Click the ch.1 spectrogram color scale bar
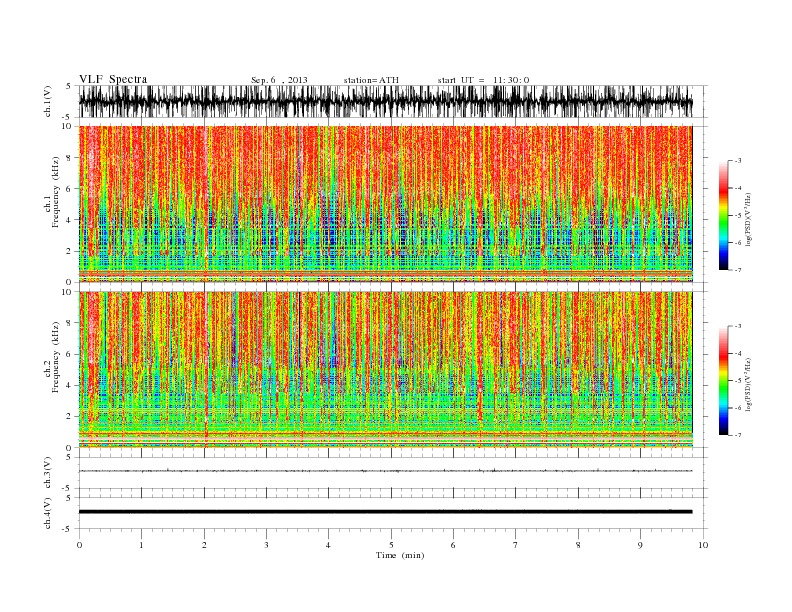This screenshot has width=792, height=612. click(x=723, y=215)
